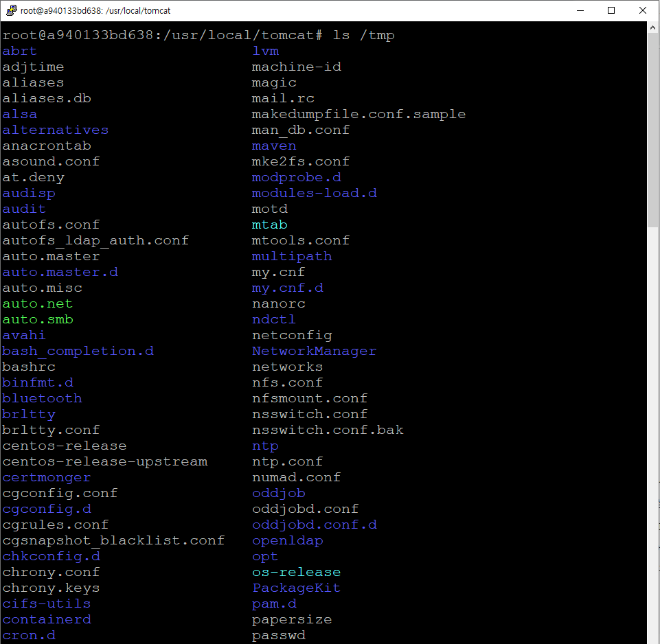Click the 'adjtime' file entry
The height and width of the screenshot is (644, 660).
click(x=33, y=67)
